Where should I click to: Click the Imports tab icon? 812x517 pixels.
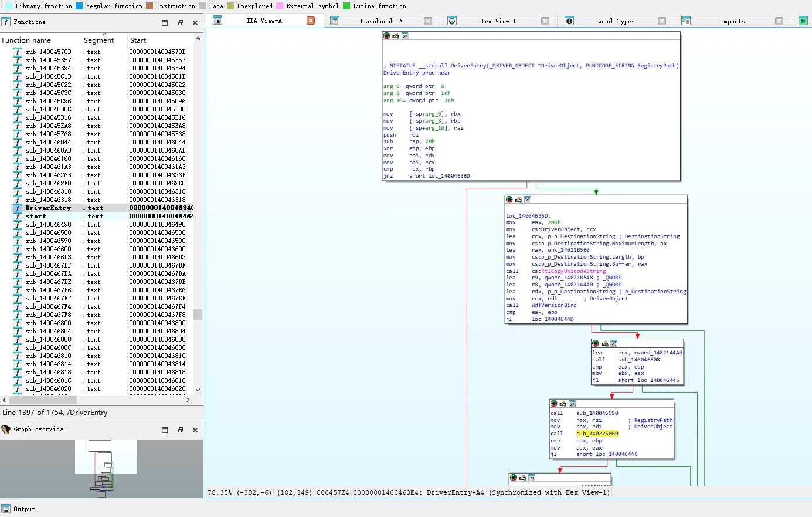tap(686, 21)
